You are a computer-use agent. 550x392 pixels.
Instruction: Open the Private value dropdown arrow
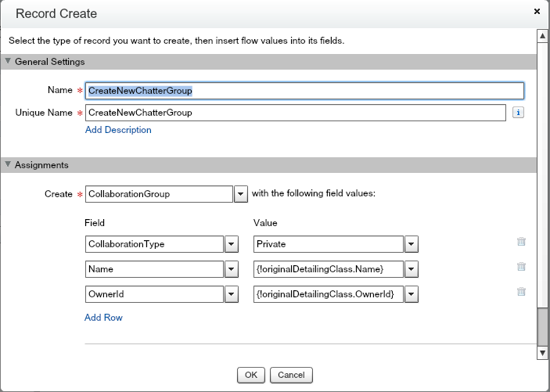coord(412,244)
